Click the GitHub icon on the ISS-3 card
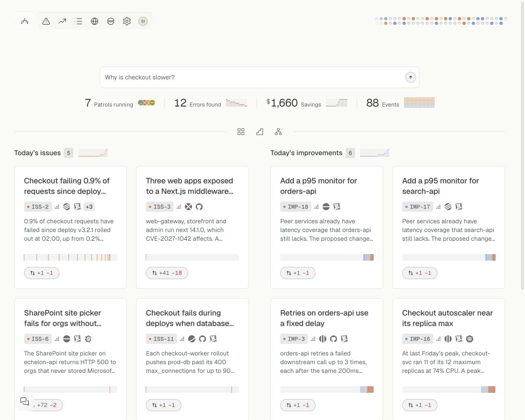 click(199, 206)
